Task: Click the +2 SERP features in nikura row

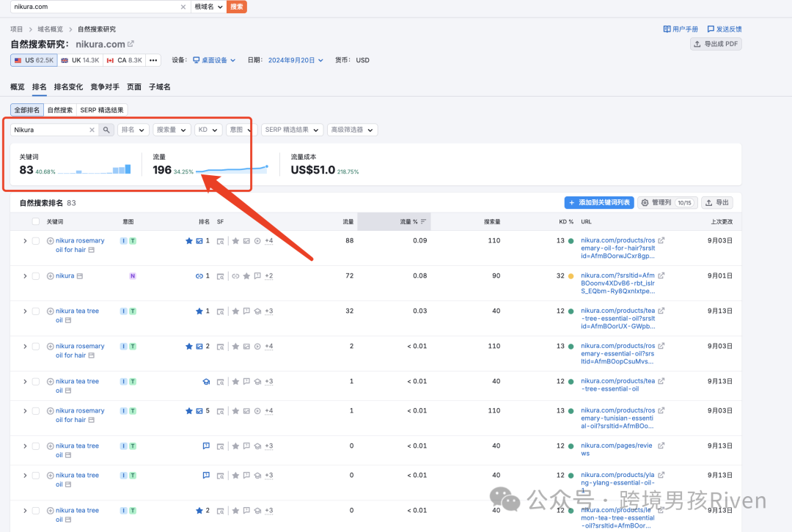Action: [x=268, y=276]
